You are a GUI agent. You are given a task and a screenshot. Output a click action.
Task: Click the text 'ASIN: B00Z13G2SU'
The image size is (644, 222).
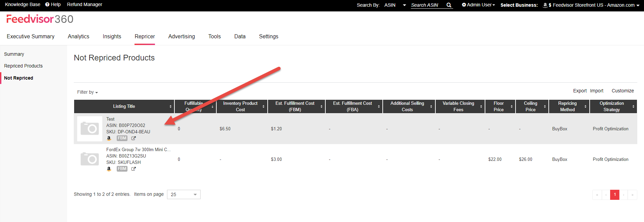coord(126,156)
